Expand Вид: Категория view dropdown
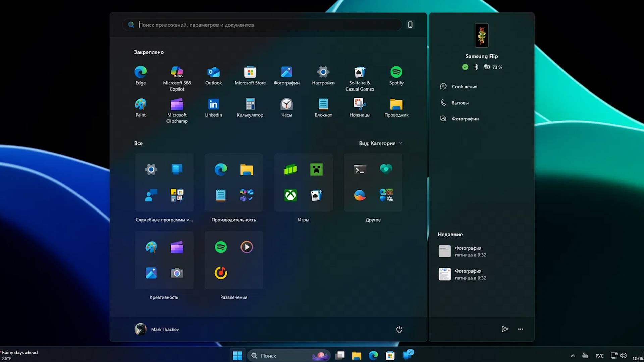This screenshot has height=362, width=644. 381,143
